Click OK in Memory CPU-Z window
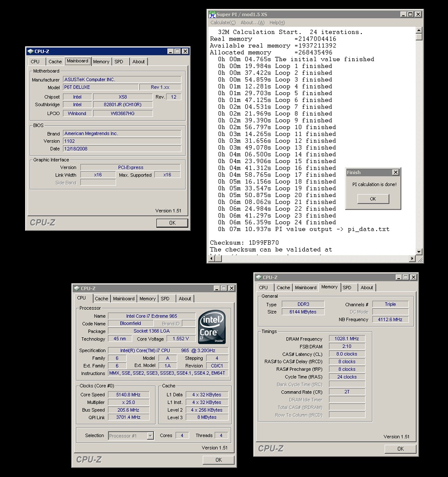The height and width of the screenshot is (477, 448). pos(400,449)
